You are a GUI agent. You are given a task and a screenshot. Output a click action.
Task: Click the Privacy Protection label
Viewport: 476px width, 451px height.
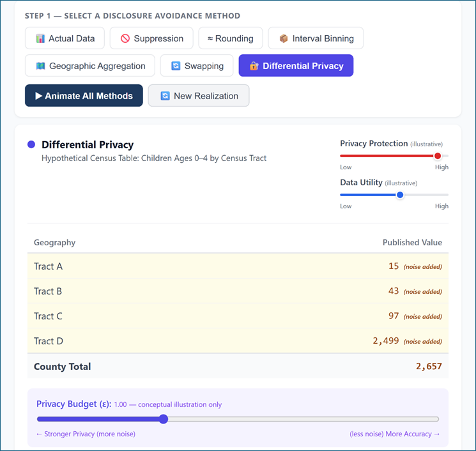(374, 144)
